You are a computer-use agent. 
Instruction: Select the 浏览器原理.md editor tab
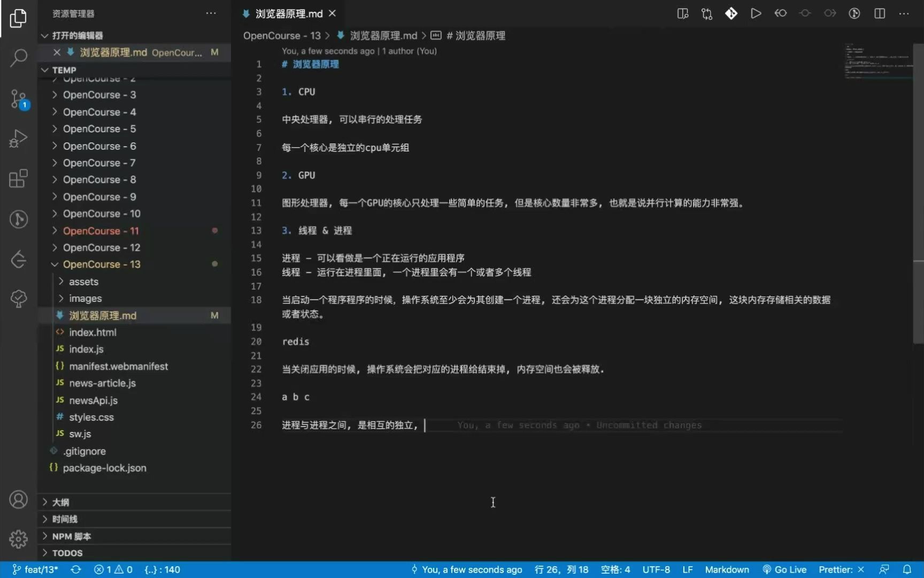[289, 13]
